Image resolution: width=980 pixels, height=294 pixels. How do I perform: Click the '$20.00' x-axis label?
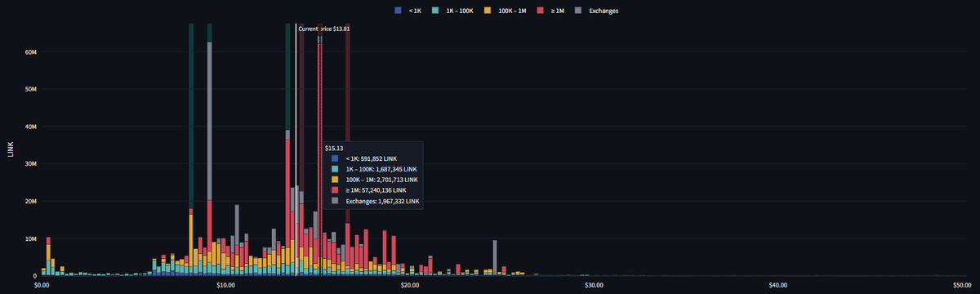point(410,285)
